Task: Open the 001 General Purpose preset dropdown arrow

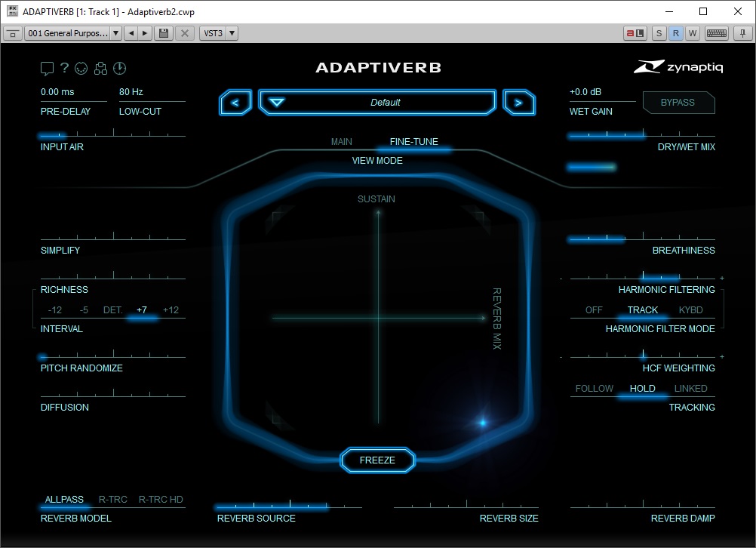Action: click(115, 33)
